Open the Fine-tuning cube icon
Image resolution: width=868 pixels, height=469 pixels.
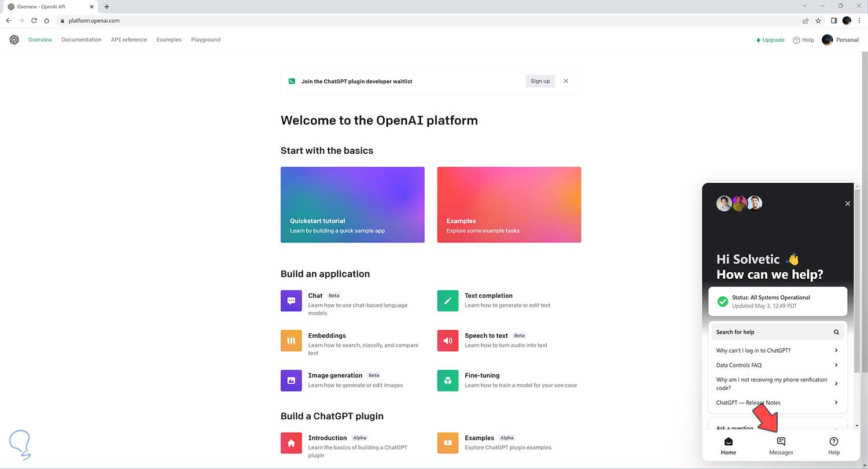448,381
